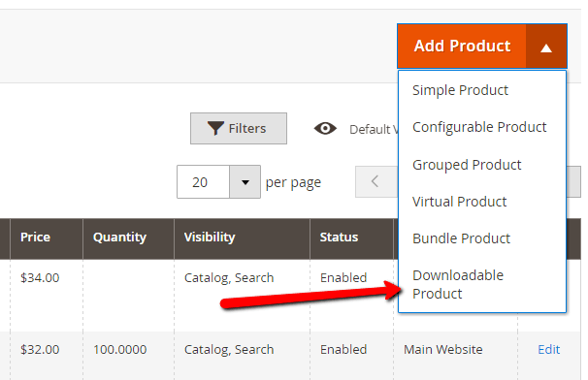The image size is (588, 380).
Task: Collapse the Add Product dropdown arrow
Action: coord(546,47)
